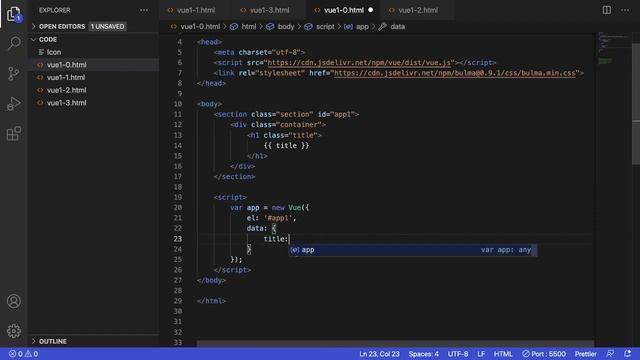Open the Source Control view icon
Viewport: 640px width, 360px height.
click(13, 73)
